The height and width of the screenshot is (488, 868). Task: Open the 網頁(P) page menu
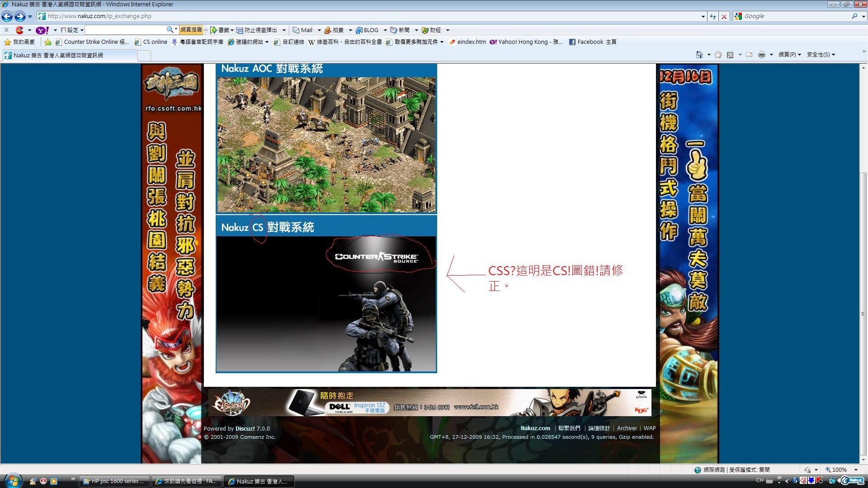click(x=789, y=55)
